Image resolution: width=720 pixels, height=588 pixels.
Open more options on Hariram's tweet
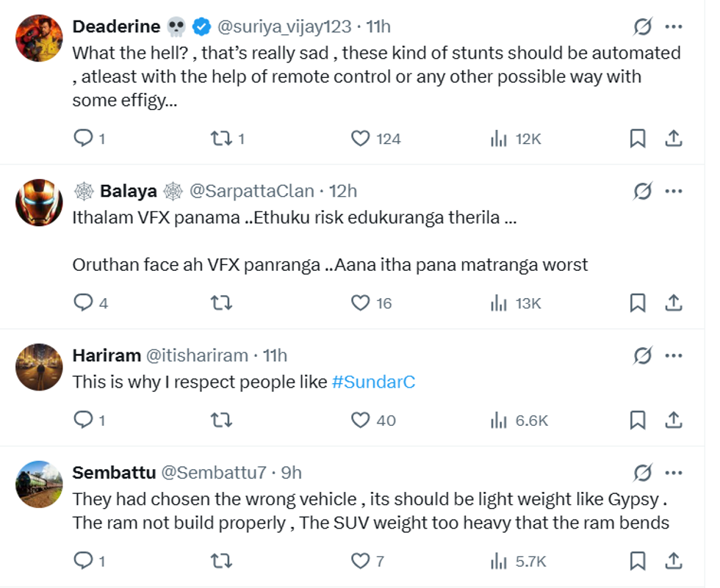tap(674, 356)
